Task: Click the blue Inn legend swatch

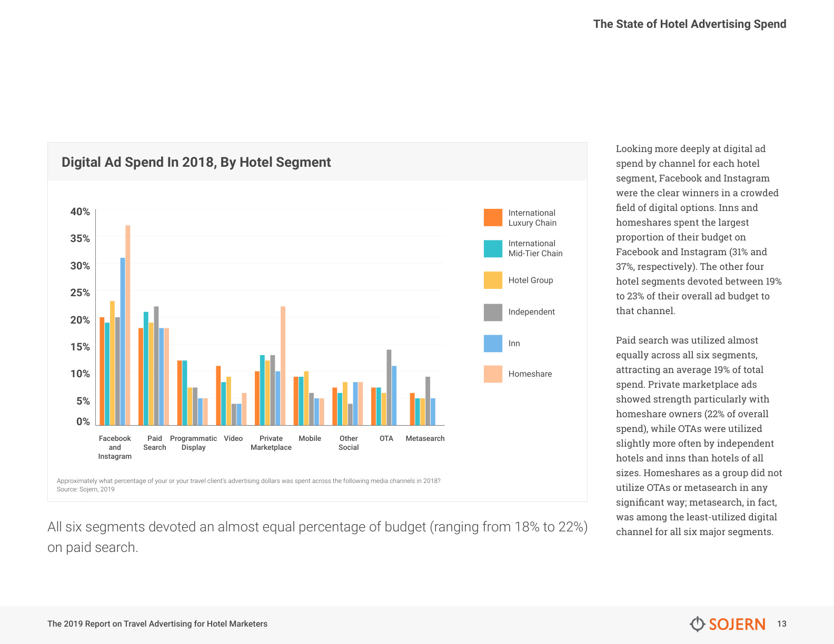Action: pyautogui.click(x=493, y=343)
